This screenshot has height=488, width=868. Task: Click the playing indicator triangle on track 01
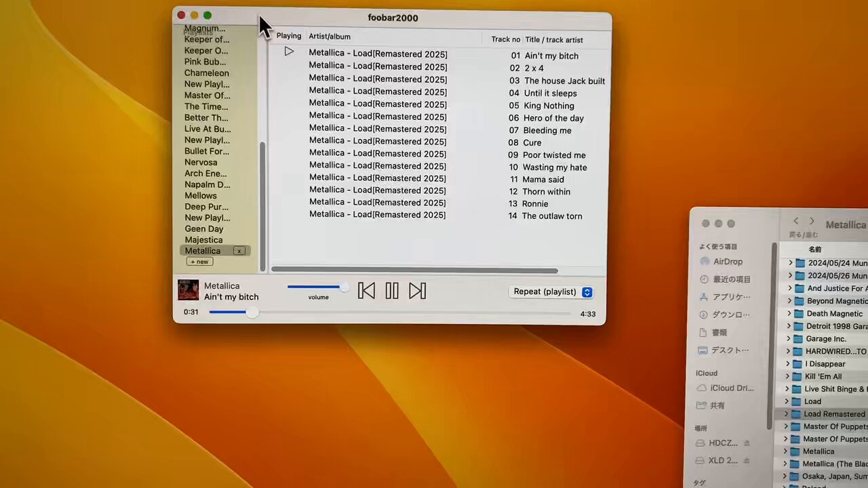click(x=289, y=52)
